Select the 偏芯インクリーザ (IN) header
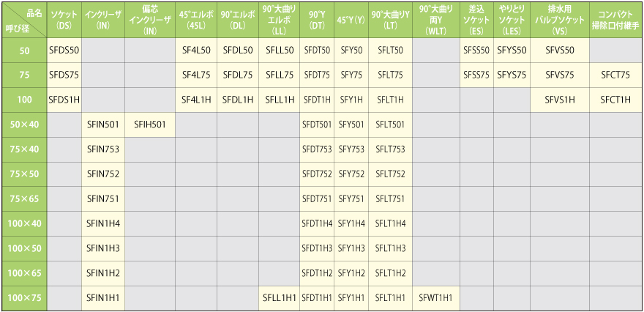The height and width of the screenshot is (312, 644). coord(150,19)
